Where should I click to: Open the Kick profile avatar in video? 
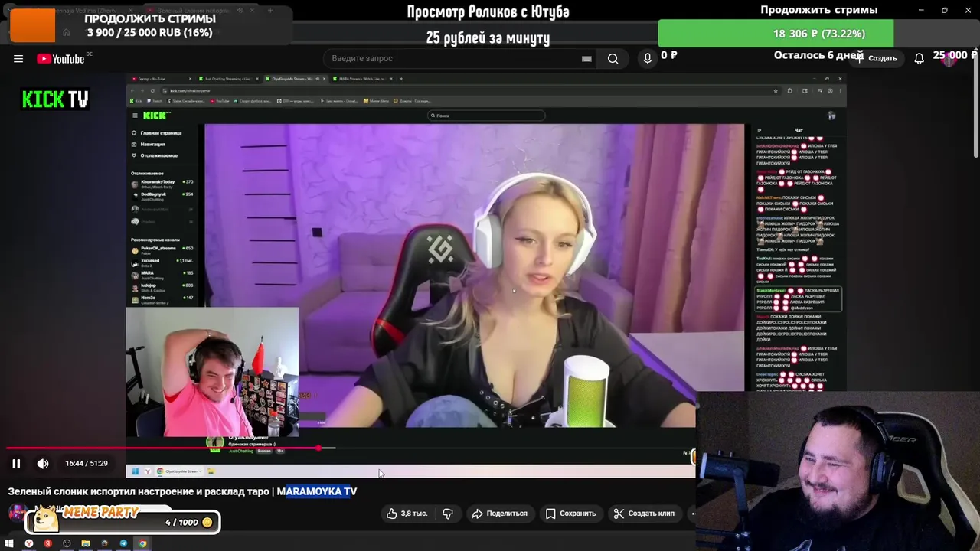pyautogui.click(x=831, y=116)
